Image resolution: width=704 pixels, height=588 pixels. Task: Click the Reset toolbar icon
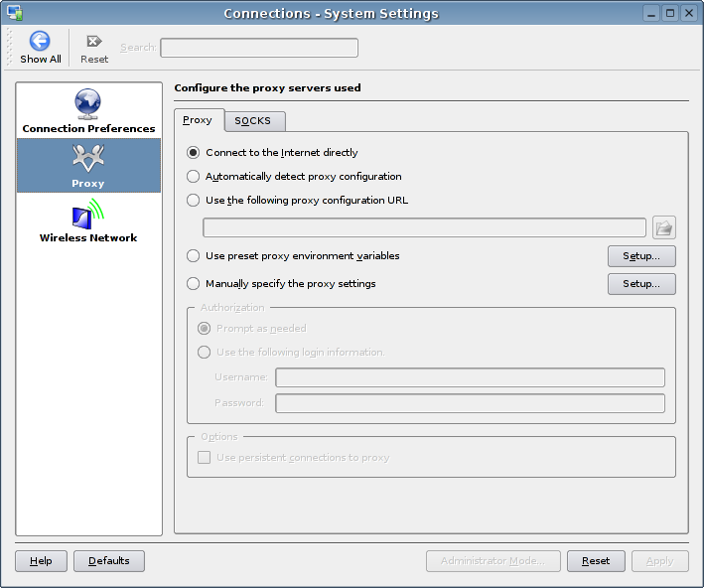pos(94,41)
